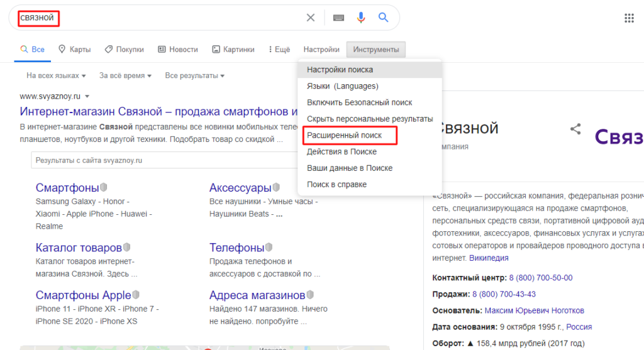Open the Смартфоны Apple sitelink
The image size is (644, 350).
[x=84, y=295]
